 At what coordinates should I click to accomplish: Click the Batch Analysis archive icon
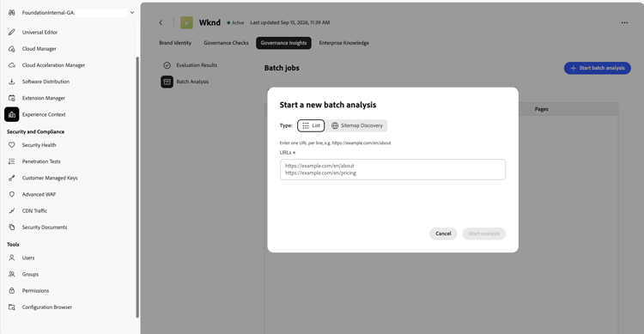(167, 82)
